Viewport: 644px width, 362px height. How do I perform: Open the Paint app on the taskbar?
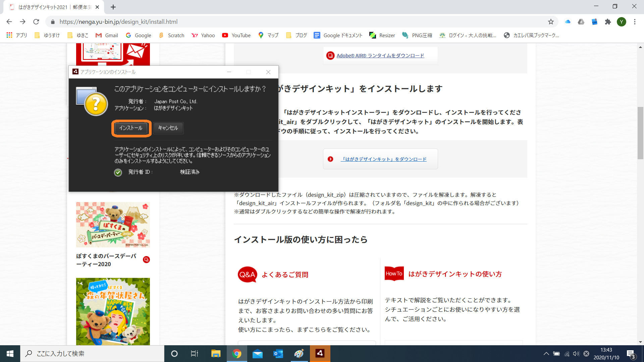pos(299,354)
